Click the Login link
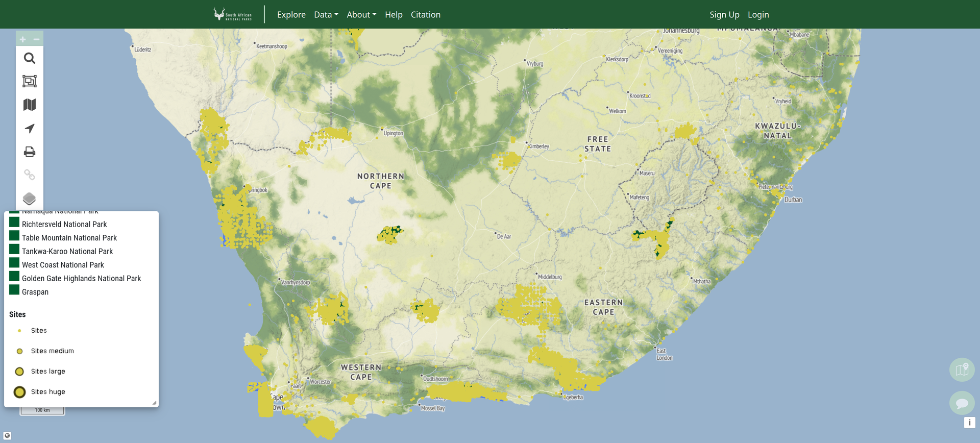The width and height of the screenshot is (980, 443). click(758, 15)
